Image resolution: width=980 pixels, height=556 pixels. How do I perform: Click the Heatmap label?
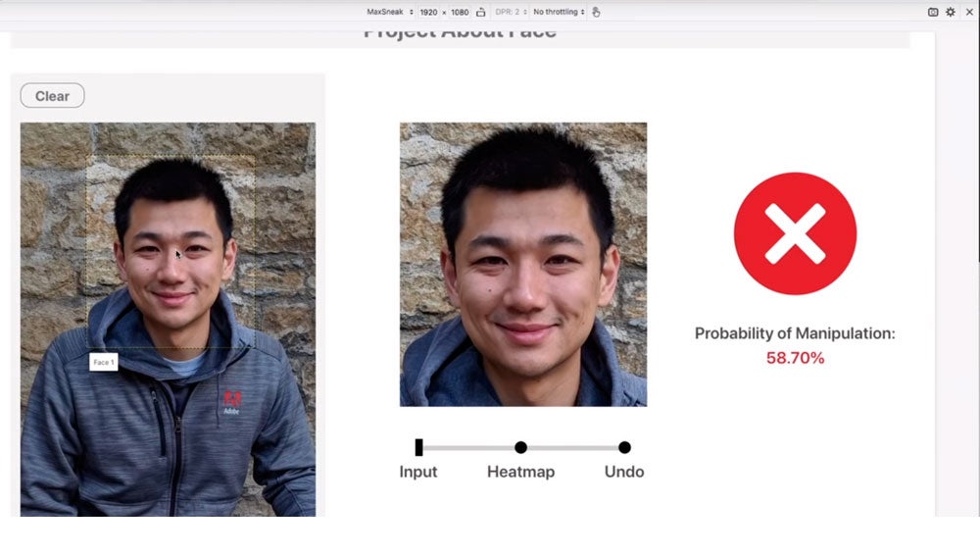pos(520,472)
